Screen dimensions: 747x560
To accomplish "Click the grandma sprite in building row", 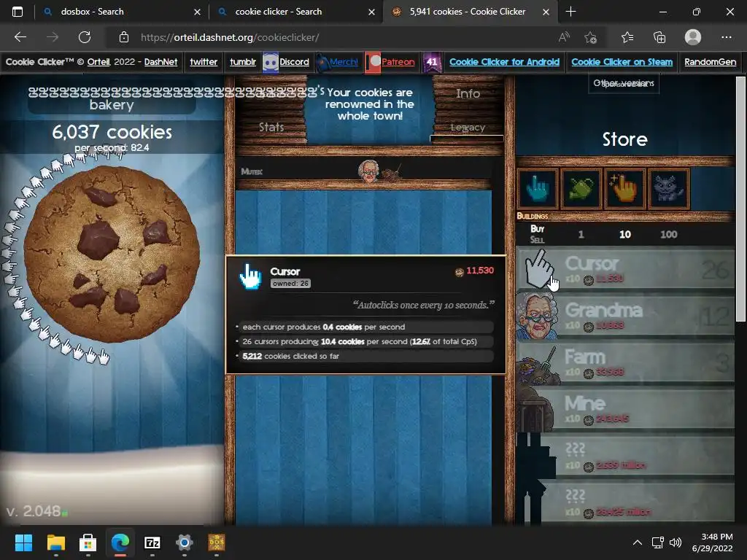I will click(x=368, y=171).
